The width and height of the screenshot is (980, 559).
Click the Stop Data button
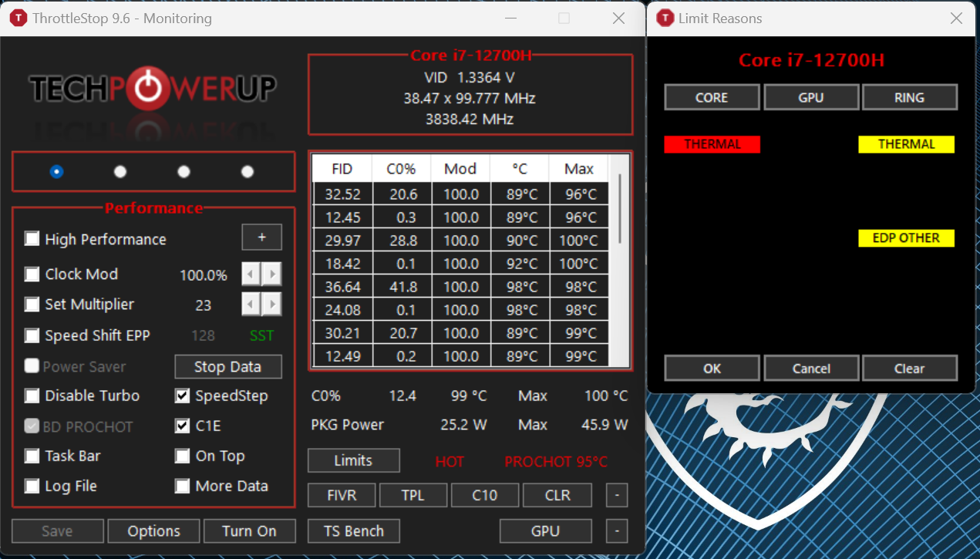click(x=228, y=366)
